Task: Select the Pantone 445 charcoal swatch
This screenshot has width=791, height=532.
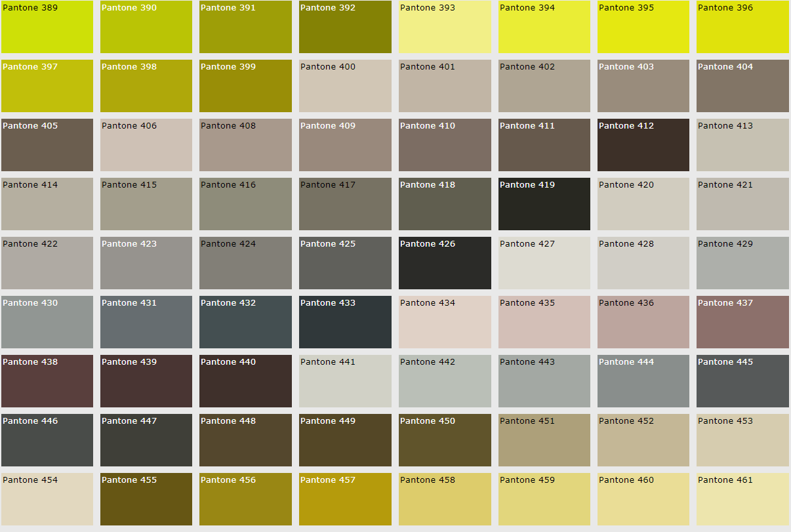Action: point(742,381)
